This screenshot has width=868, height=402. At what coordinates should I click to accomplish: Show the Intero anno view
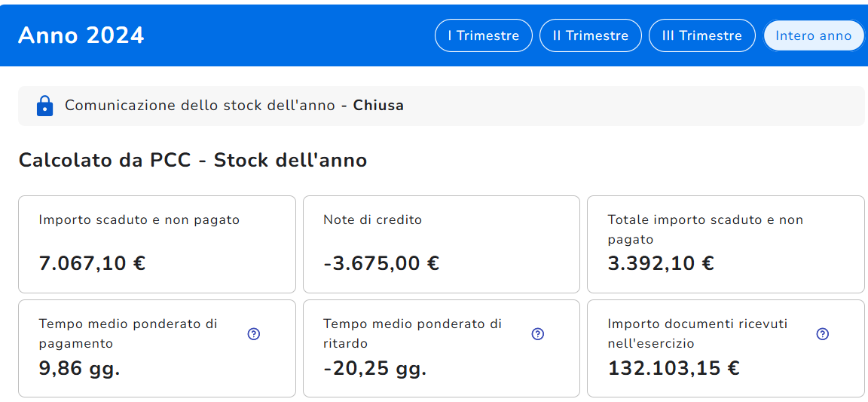813,35
